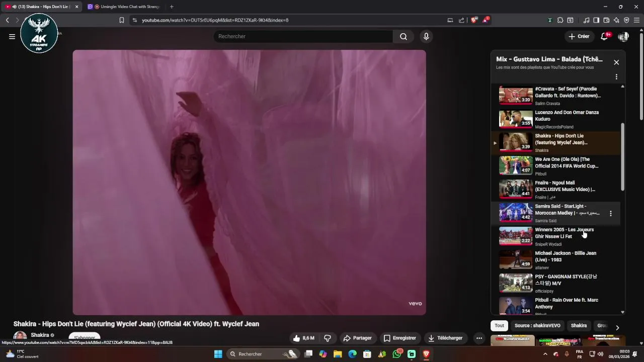Switch to Shakira Hips Don't Lie tab
Viewport: 644px width, 362px height.
40,7
